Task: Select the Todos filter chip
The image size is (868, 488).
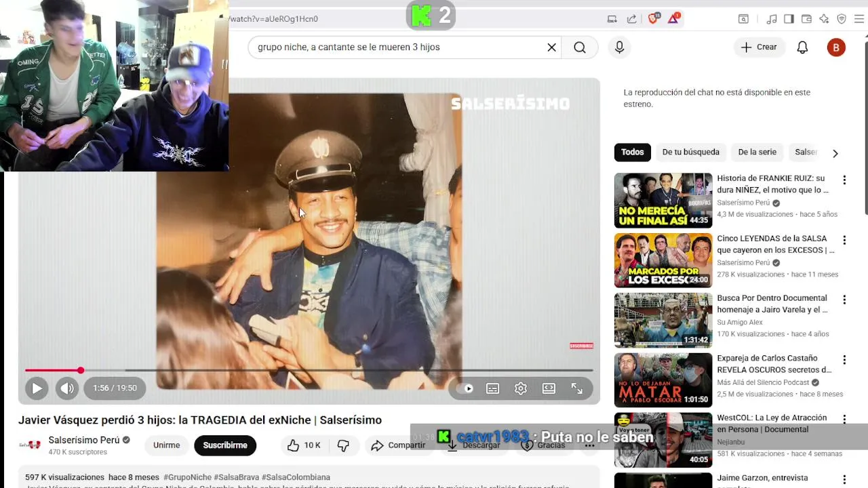Action: [x=633, y=152]
